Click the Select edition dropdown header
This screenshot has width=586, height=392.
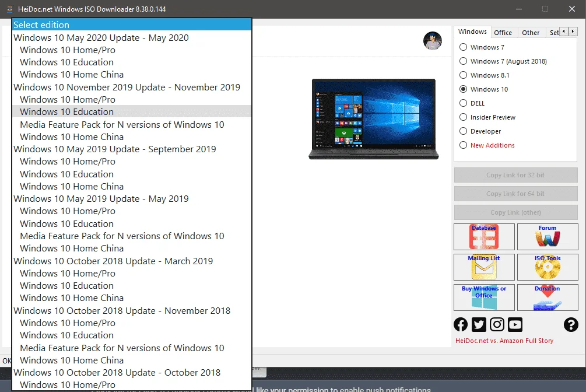[x=132, y=24]
